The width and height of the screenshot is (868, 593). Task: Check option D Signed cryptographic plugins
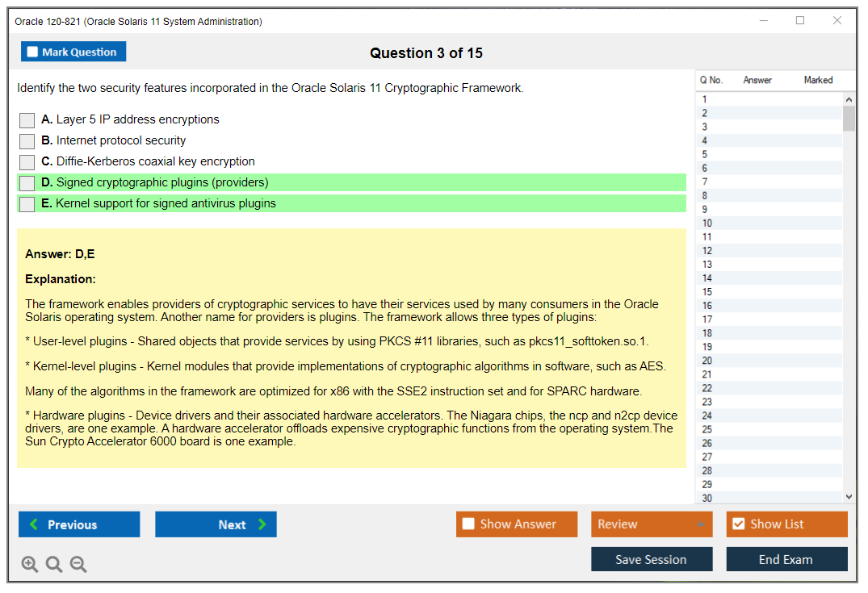pos(27,183)
